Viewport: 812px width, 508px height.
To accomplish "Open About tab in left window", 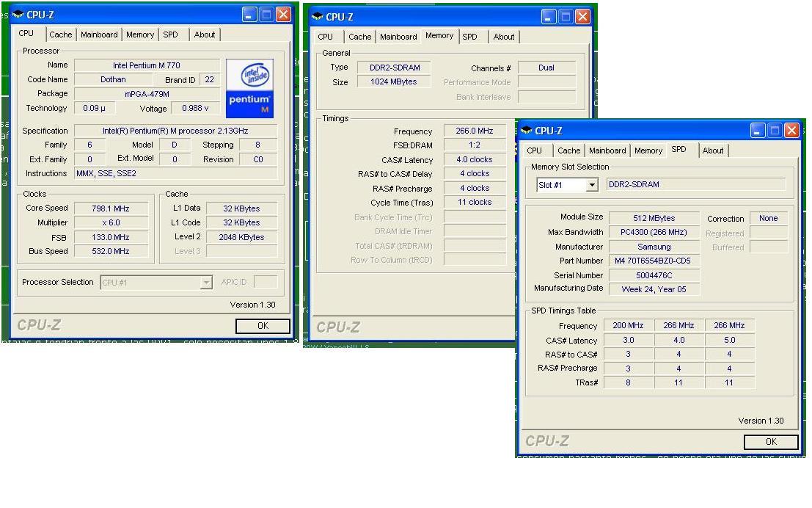I will [205, 35].
